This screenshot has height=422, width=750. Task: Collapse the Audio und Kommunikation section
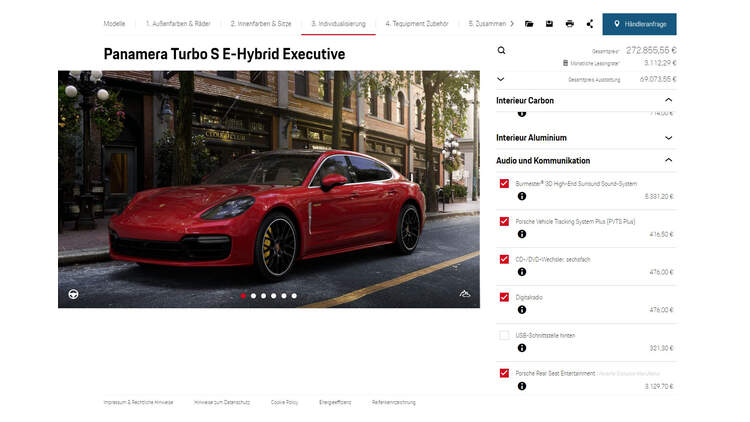668,160
